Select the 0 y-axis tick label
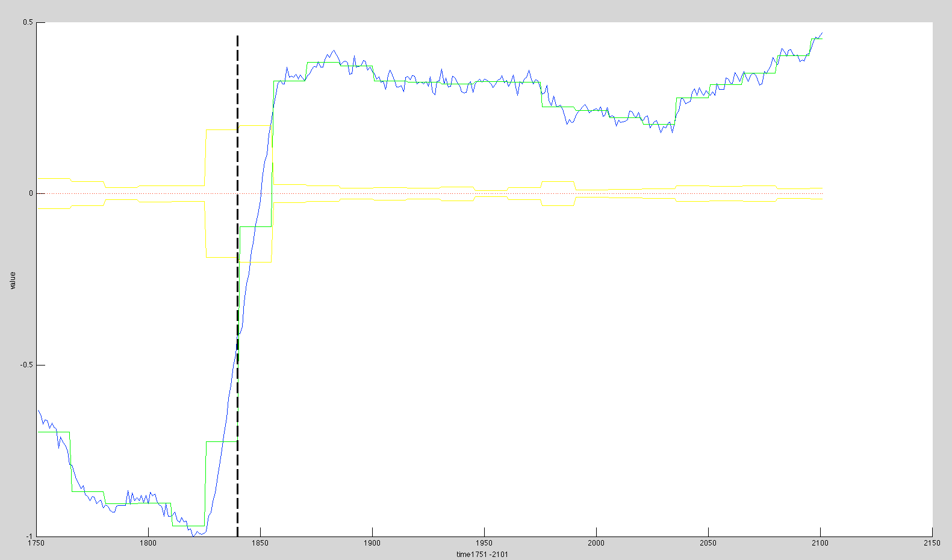952x560 pixels. pos(31,193)
